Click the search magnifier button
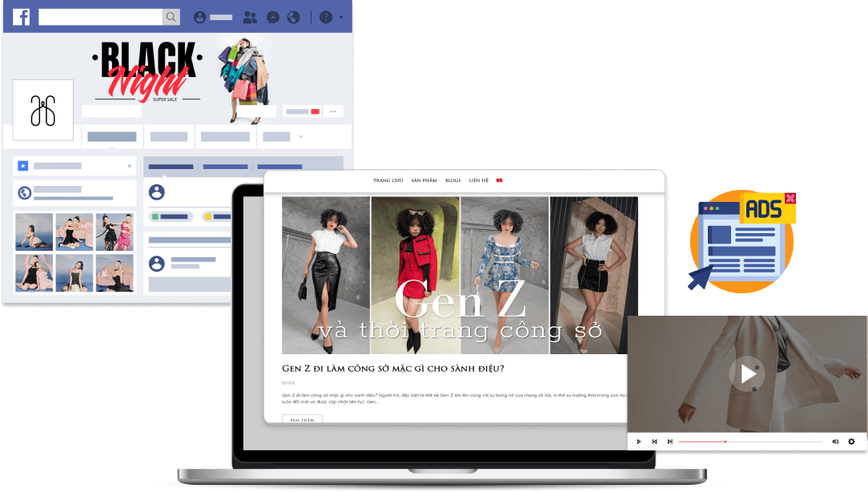The image size is (868, 492). [171, 17]
